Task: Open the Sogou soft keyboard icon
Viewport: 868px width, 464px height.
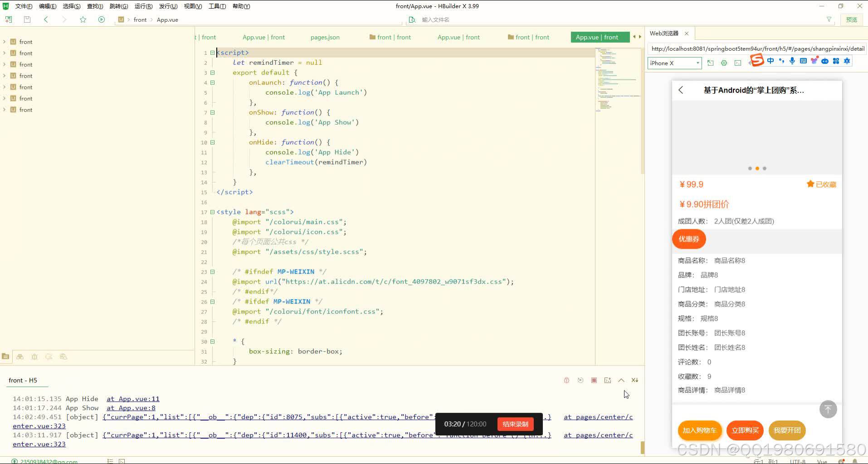Action: click(803, 61)
